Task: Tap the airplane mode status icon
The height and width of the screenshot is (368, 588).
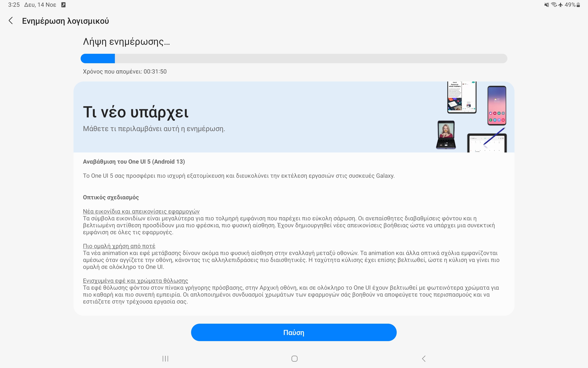Action: 560,5
